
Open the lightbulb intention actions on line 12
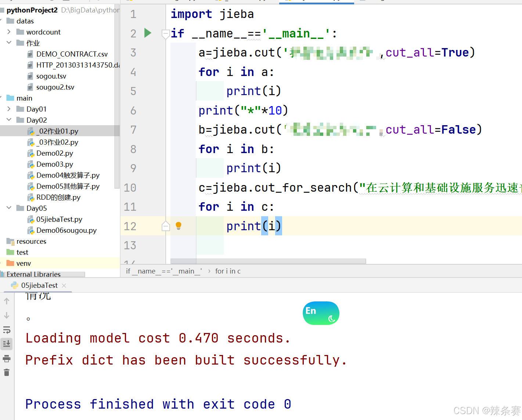pyautogui.click(x=179, y=226)
